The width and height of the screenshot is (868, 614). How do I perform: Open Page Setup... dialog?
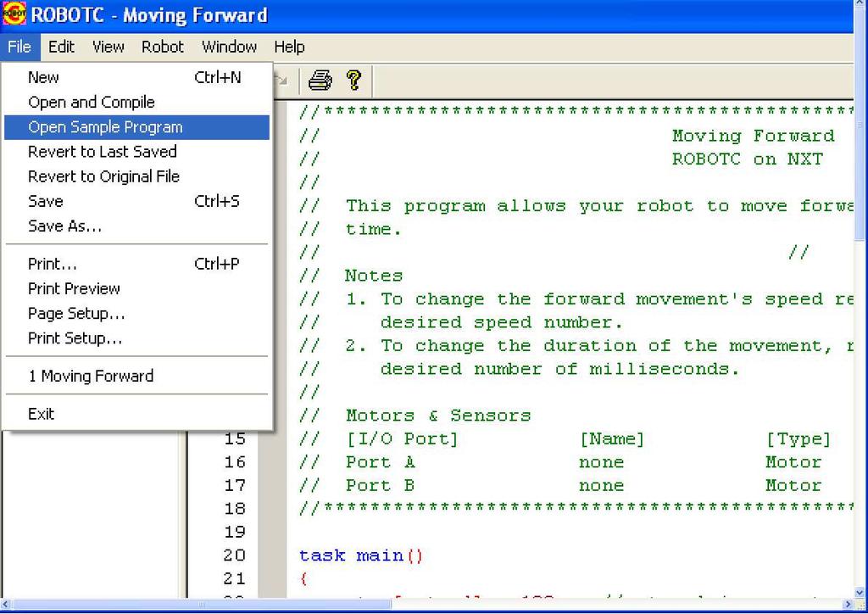[x=136, y=314]
